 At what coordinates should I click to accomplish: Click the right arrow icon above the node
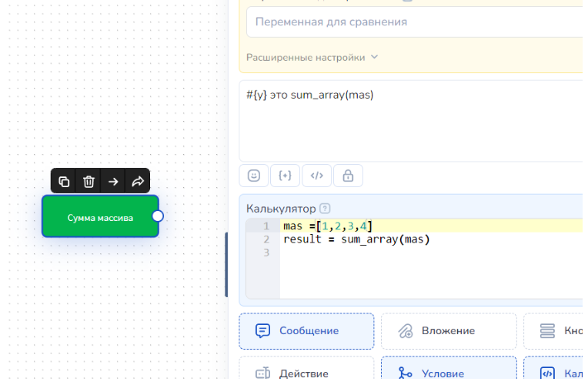113,182
